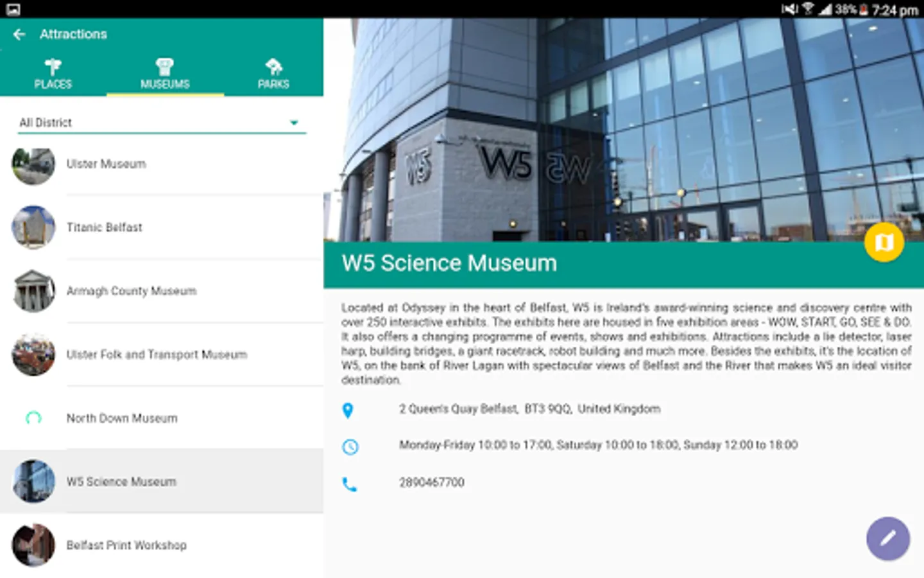Open the Places tab

coord(53,73)
